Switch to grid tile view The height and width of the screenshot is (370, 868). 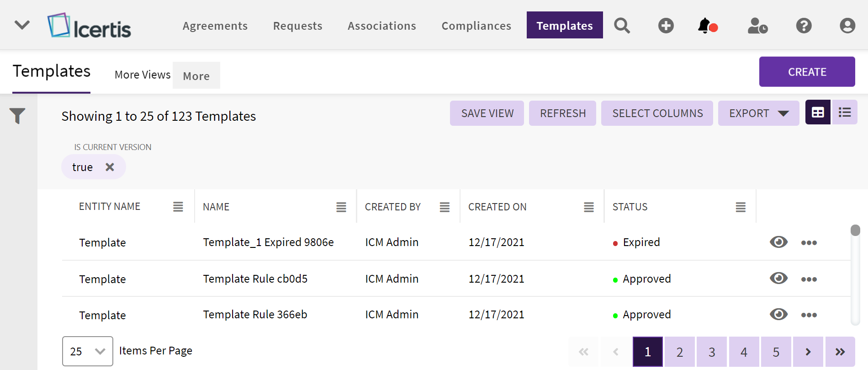[818, 113]
